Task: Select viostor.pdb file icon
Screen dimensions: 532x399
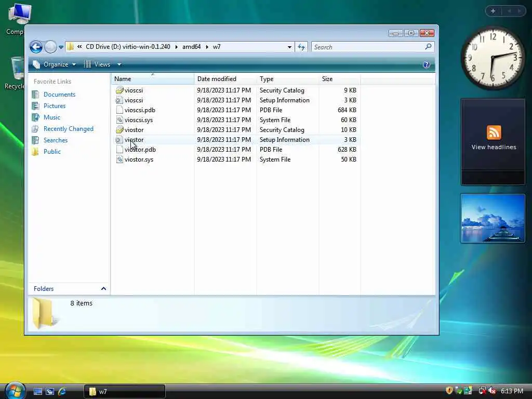Action: pos(119,149)
